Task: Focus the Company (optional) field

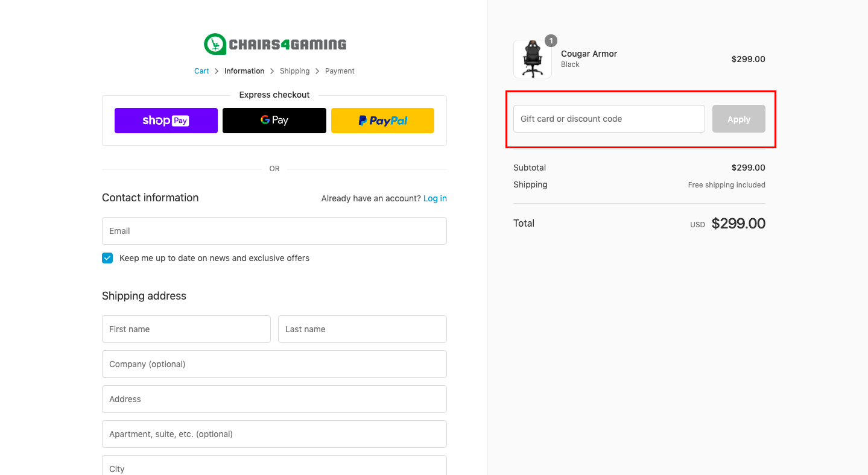Action: [x=274, y=364]
